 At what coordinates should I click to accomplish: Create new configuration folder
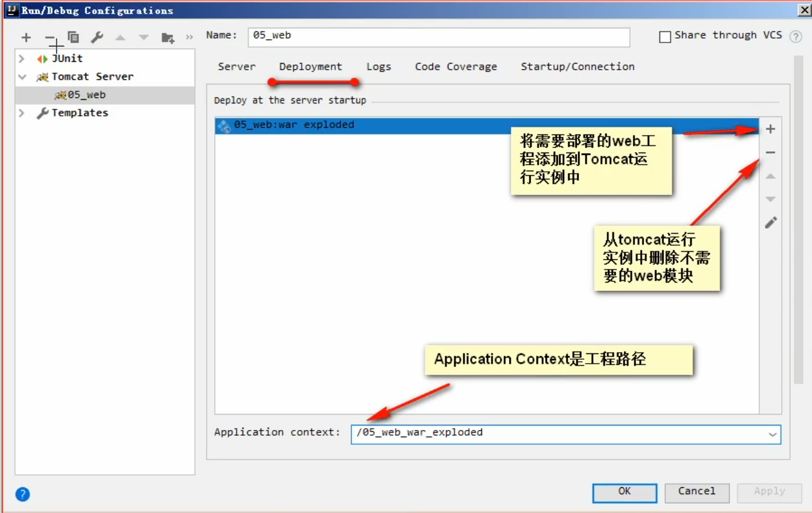point(168,38)
